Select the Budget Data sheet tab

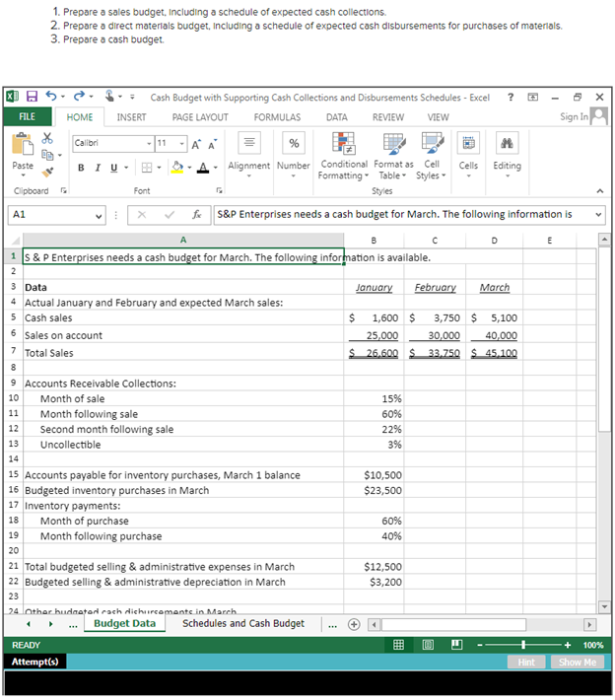(124, 624)
